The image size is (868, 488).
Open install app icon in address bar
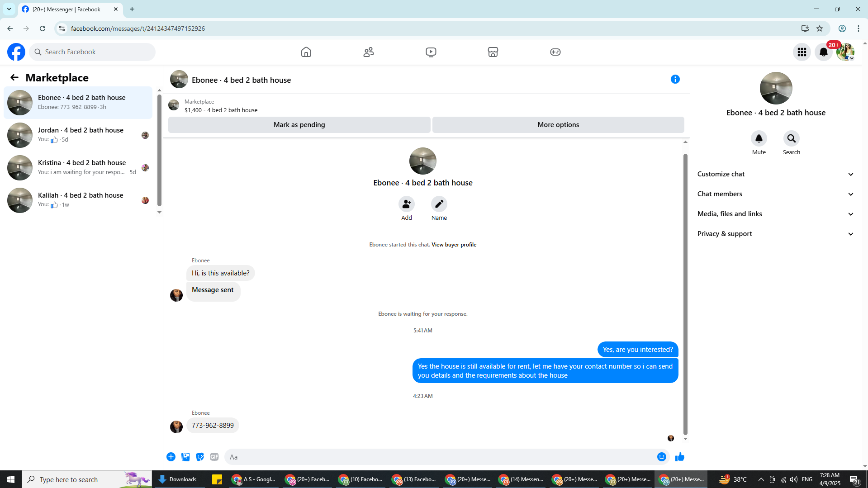(805, 28)
